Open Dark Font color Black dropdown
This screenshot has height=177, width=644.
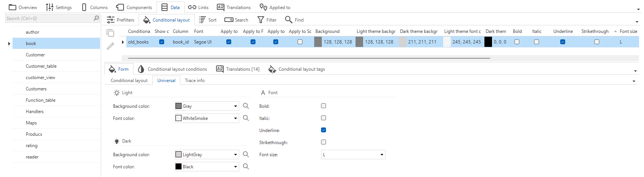[207, 167]
